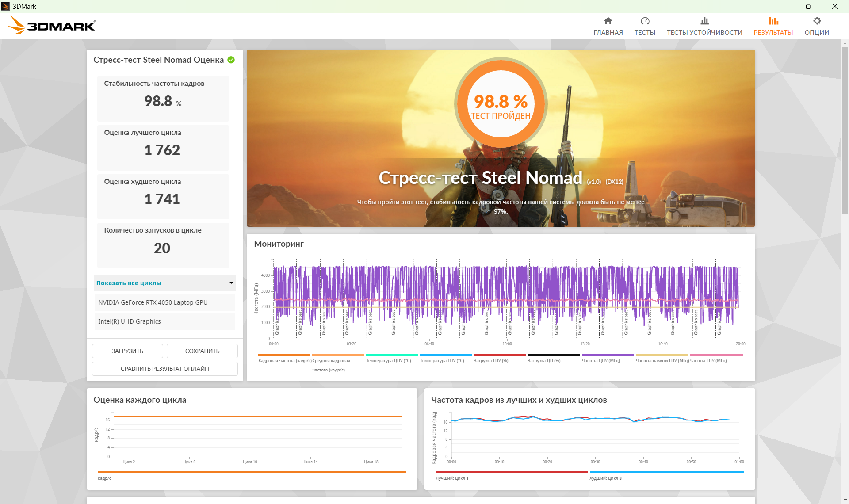This screenshot has width=849, height=504.
Task: Minimize the 3DMark window
Action: point(783,6)
